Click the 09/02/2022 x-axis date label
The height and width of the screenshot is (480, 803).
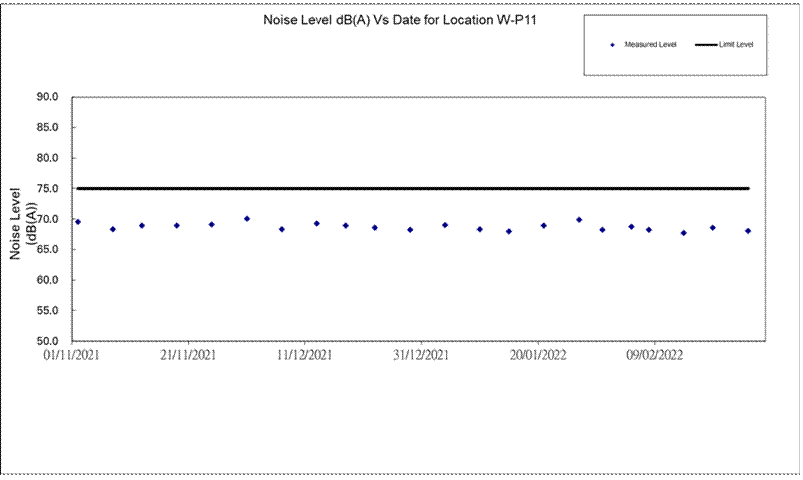pyautogui.click(x=655, y=355)
